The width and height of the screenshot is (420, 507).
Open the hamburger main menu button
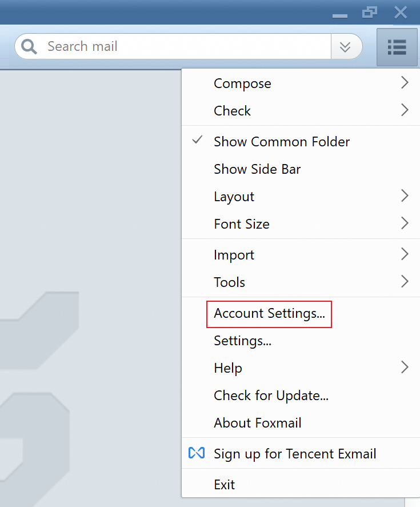pyautogui.click(x=397, y=47)
